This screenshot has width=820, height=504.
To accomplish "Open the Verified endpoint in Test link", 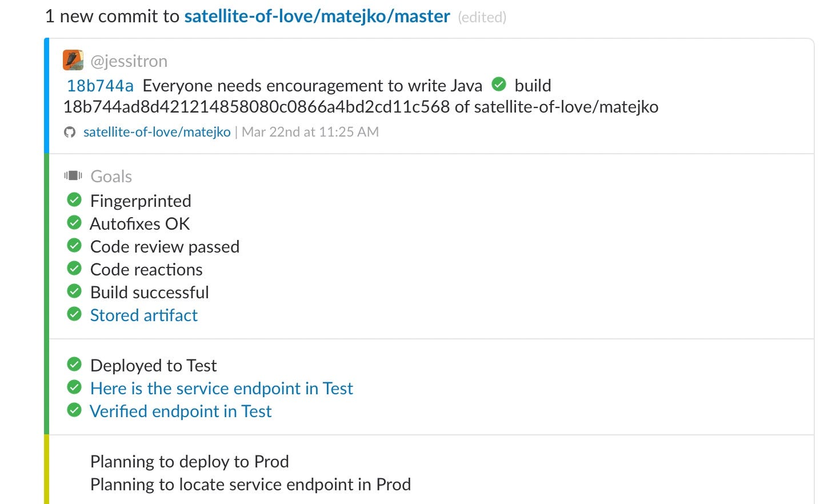I will click(181, 411).
